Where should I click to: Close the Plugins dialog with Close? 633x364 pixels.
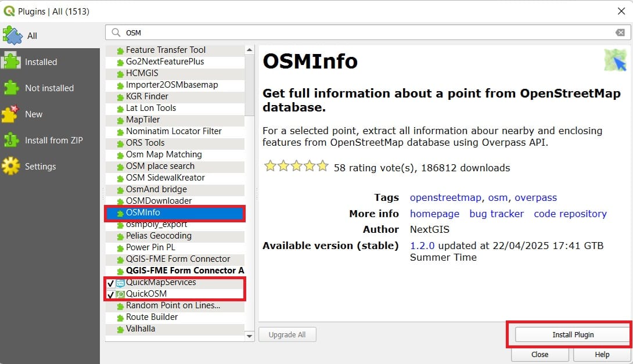pos(540,354)
